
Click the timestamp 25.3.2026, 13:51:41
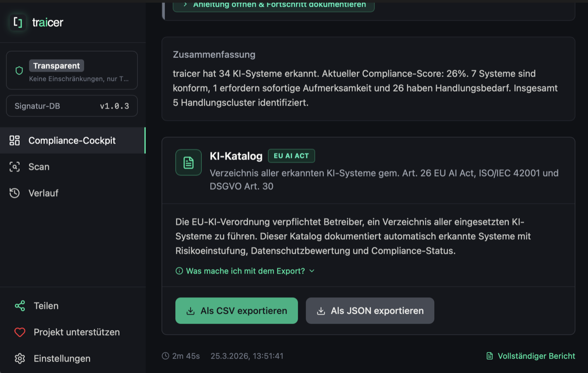(x=246, y=356)
